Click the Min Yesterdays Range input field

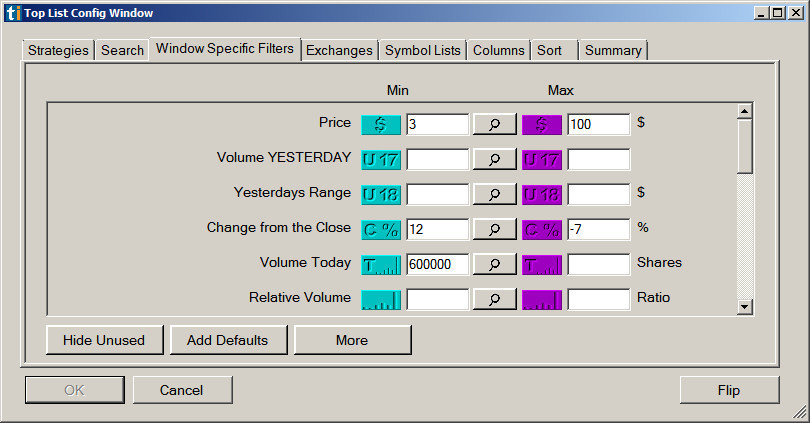click(437, 195)
